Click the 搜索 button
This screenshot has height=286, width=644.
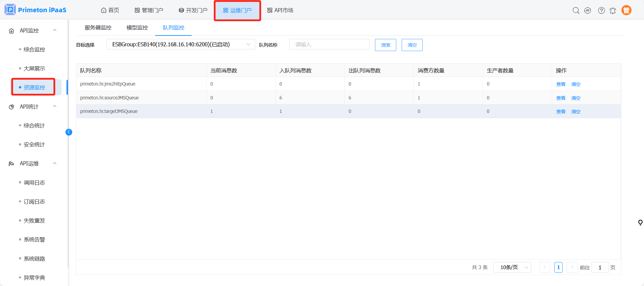(x=385, y=45)
